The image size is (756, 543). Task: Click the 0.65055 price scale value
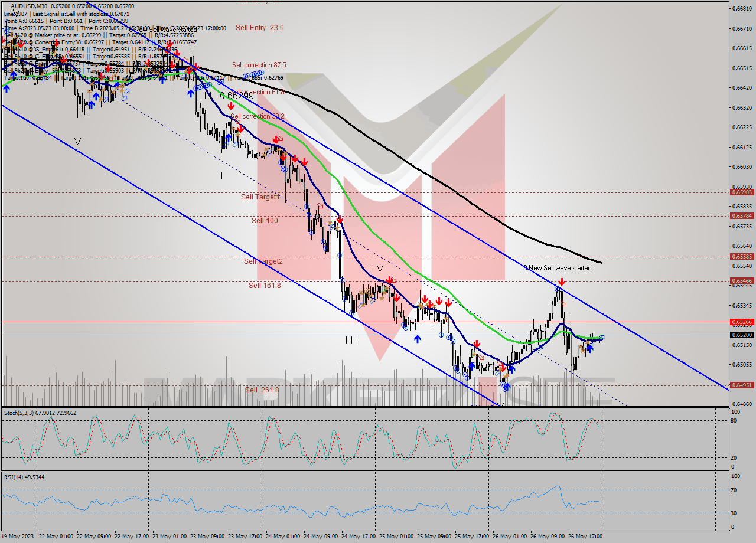(742, 364)
